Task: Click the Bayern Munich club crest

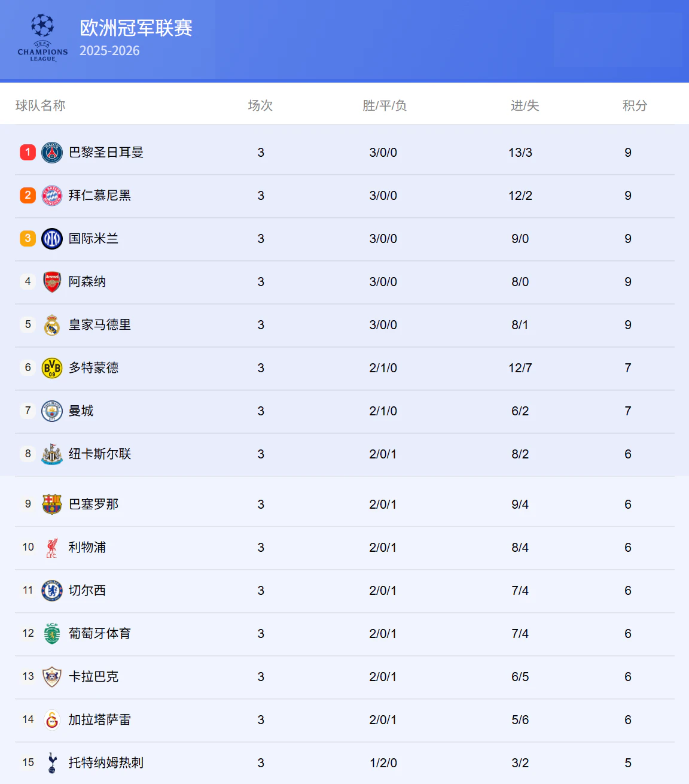Action: pos(52,196)
